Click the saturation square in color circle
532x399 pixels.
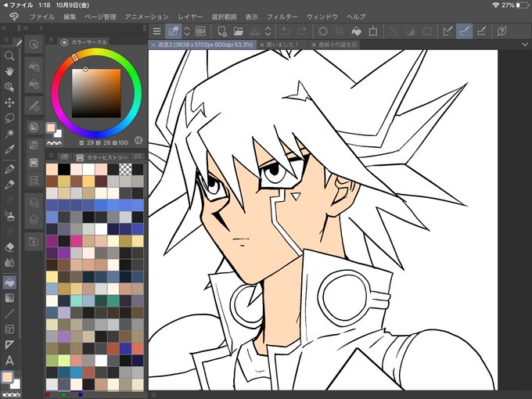(x=96, y=93)
